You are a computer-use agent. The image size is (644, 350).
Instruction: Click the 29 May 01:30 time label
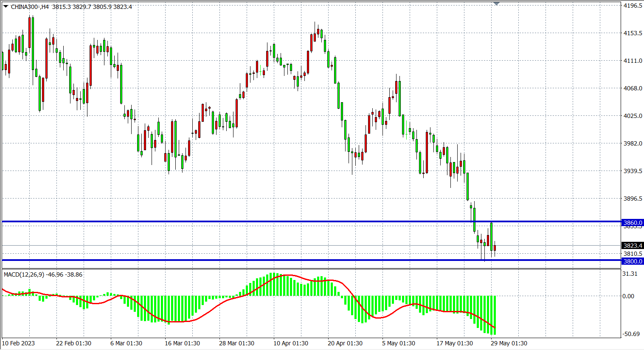pos(509,343)
